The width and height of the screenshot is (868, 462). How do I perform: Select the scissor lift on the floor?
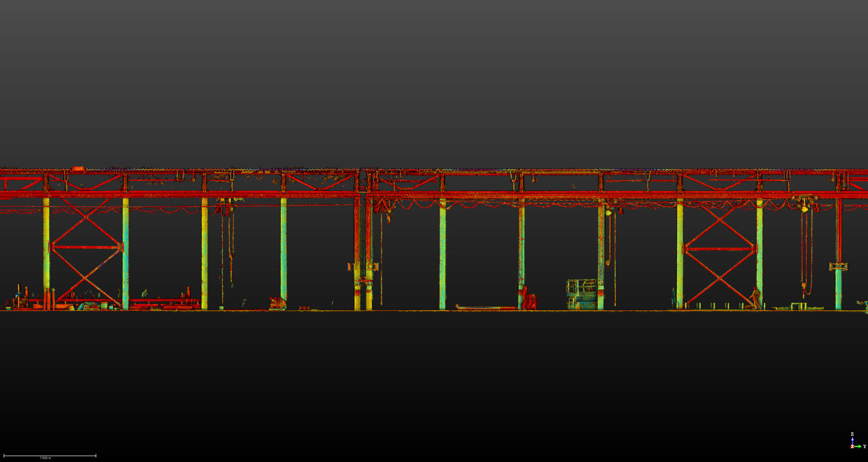[582, 294]
